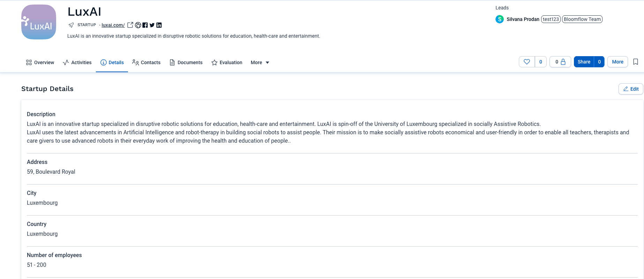
Task: Open the globe website icon
Action: point(138,25)
